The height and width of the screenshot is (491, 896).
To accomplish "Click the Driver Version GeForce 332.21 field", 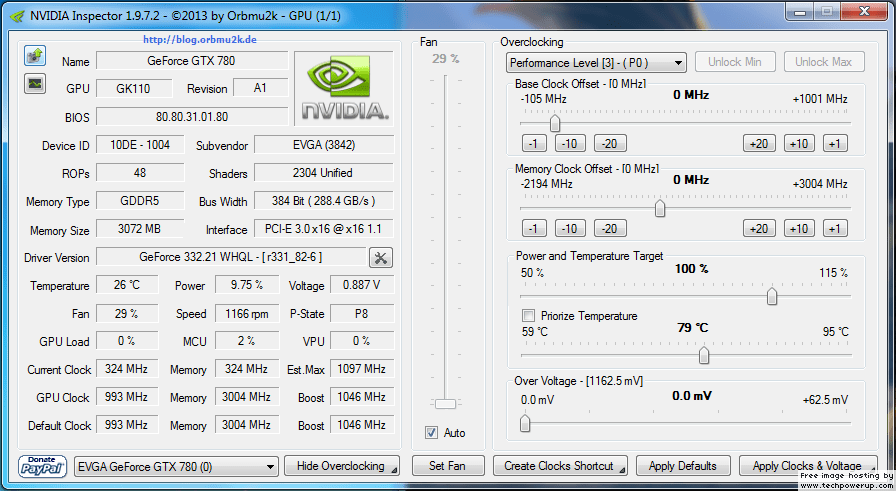I will 231,257.
